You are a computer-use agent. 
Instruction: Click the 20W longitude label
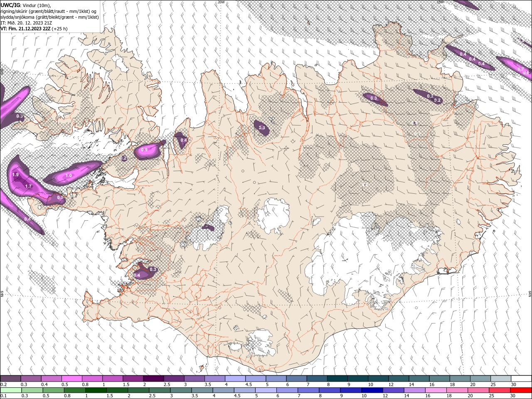(221, 2)
